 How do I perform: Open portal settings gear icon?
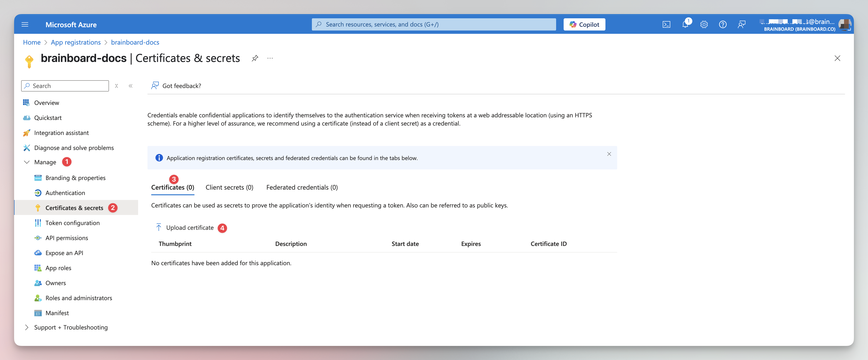point(704,24)
